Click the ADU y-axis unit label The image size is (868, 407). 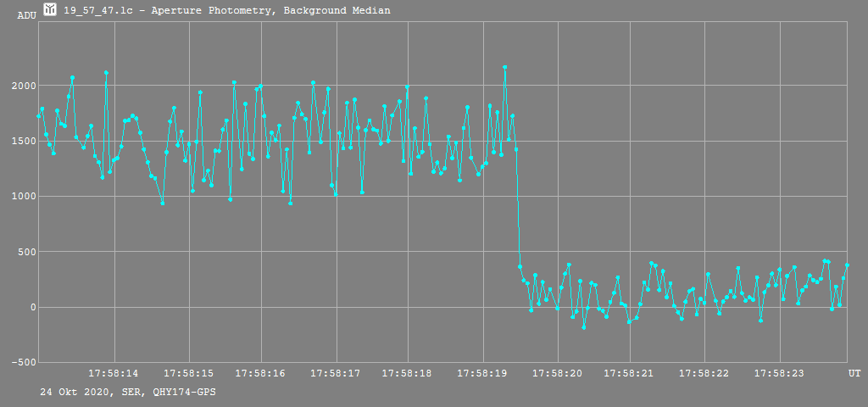26,15
